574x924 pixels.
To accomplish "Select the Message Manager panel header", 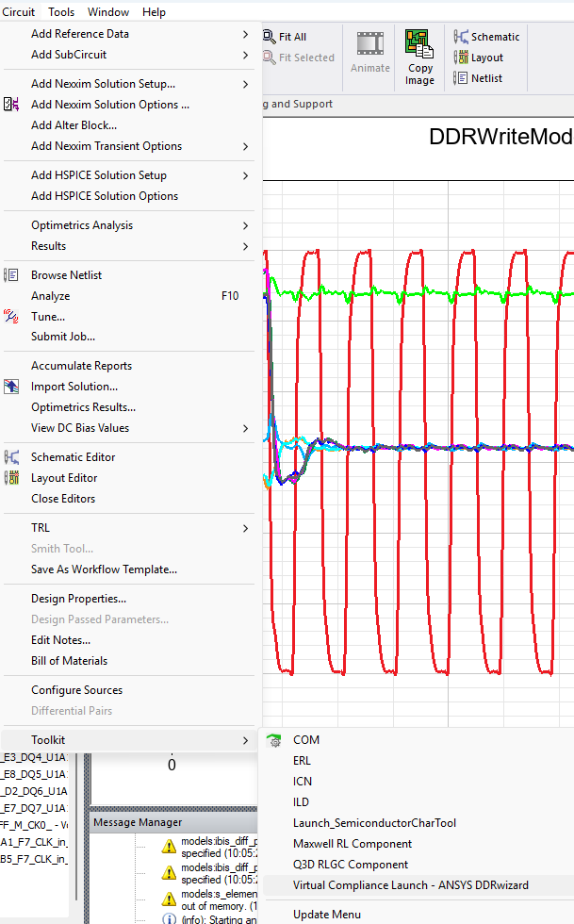I will pos(137,823).
